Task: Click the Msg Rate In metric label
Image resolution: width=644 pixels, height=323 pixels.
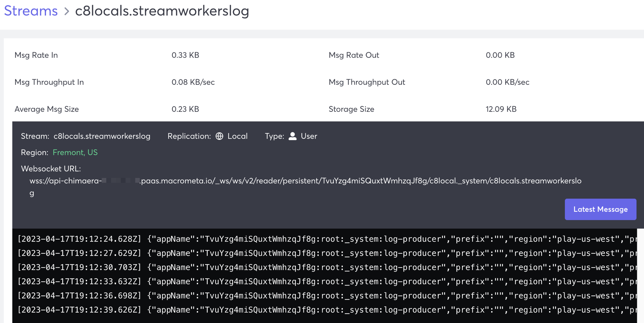Action: (36, 55)
